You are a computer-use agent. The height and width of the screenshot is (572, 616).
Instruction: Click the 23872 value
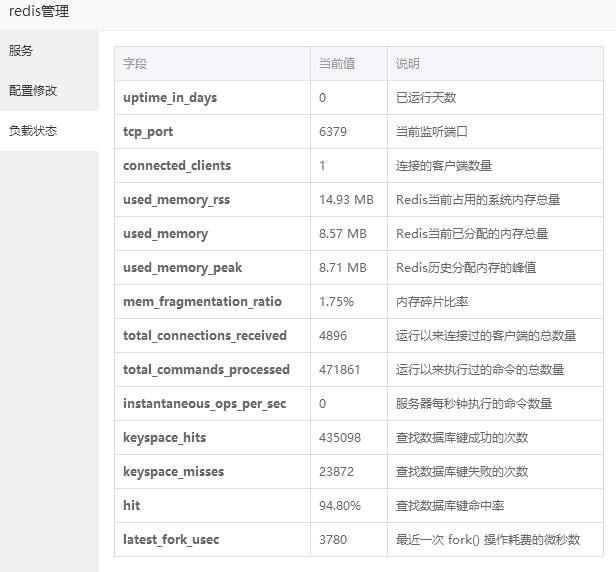tap(336, 471)
